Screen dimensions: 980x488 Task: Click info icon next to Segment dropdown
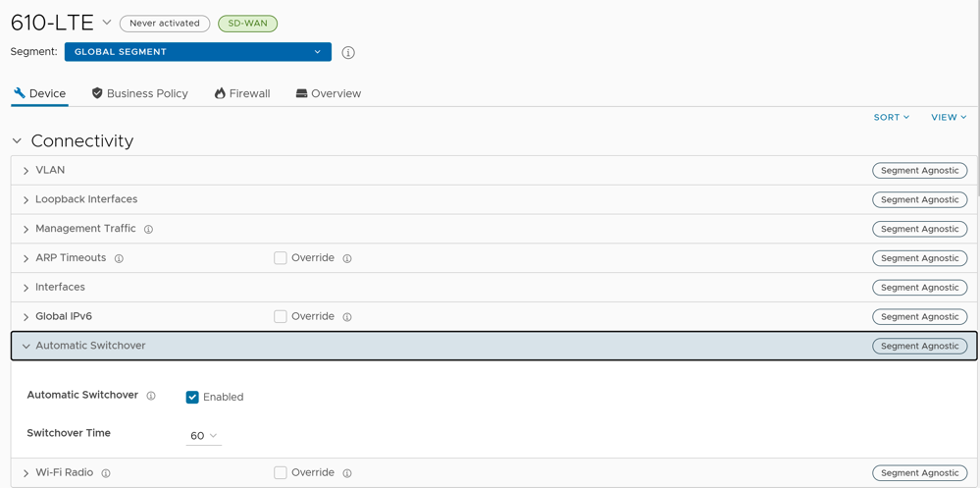coord(348,52)
